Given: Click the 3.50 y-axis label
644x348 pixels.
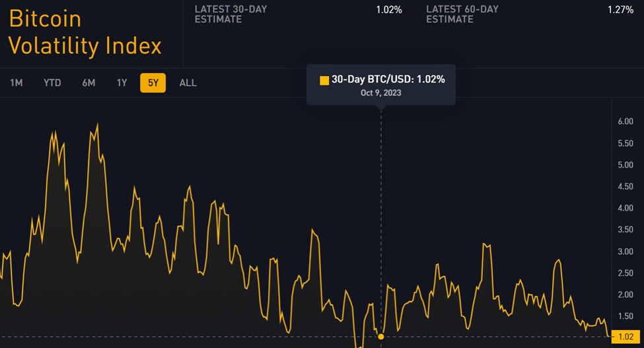Looking at the screenshot, I should pos(626,230).
